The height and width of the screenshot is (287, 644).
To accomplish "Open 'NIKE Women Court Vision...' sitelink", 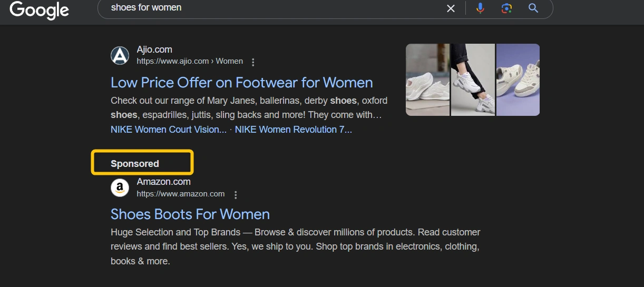I will tap(169, 130).
